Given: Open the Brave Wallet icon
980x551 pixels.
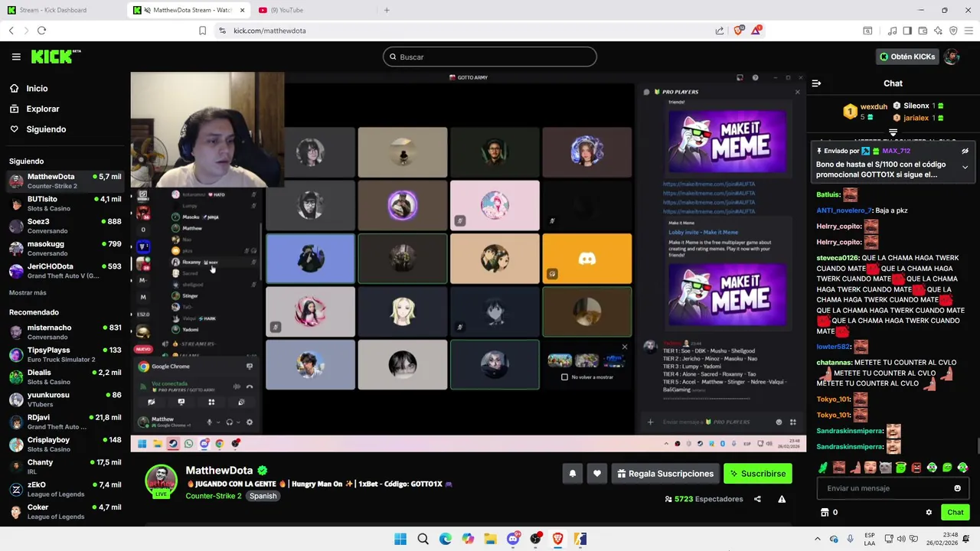Looking at the screenshot, I should [923, 31].
